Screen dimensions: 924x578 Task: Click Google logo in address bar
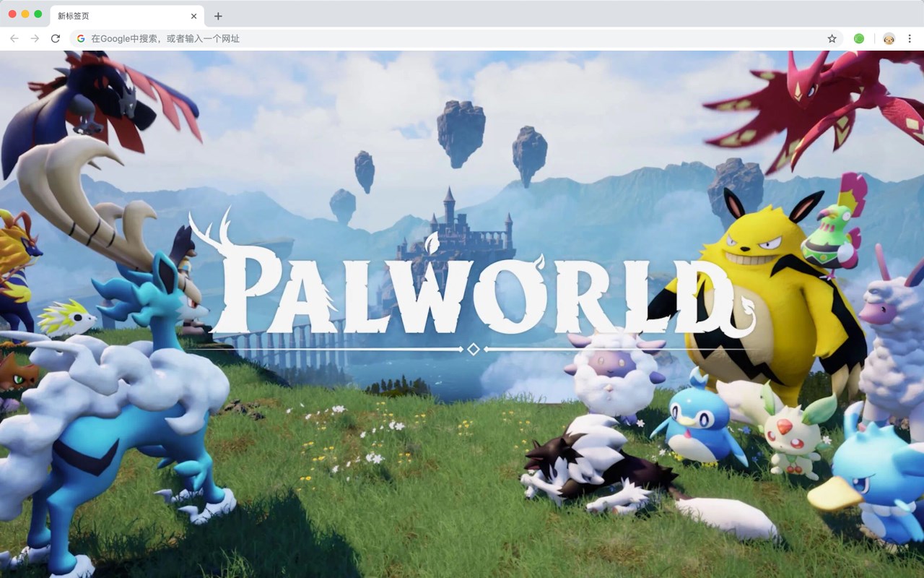point(81,38)
